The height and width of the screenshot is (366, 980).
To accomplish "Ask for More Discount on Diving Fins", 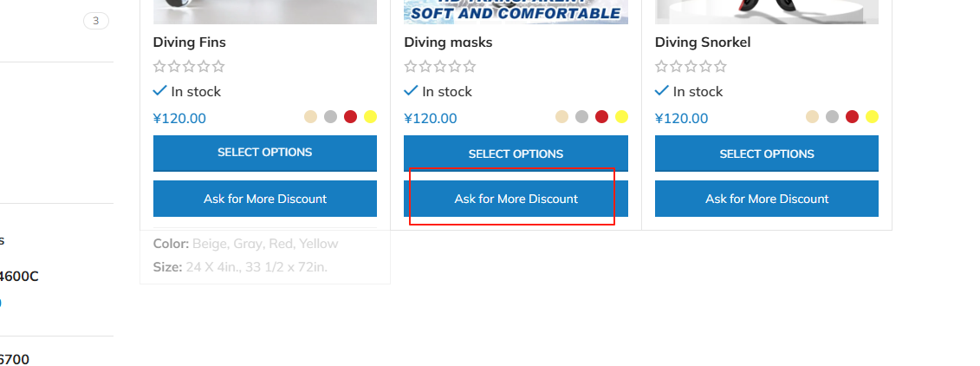I will pos(265,199).
